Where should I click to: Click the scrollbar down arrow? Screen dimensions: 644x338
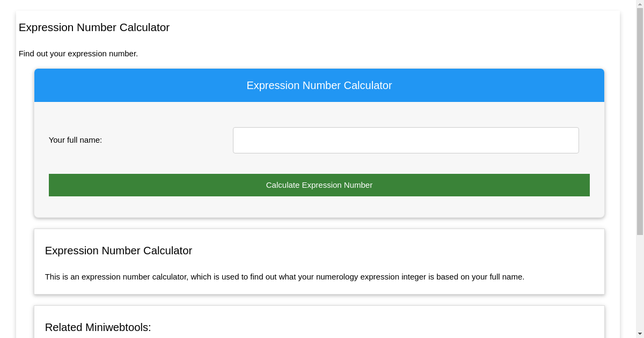tap(640, 334)
